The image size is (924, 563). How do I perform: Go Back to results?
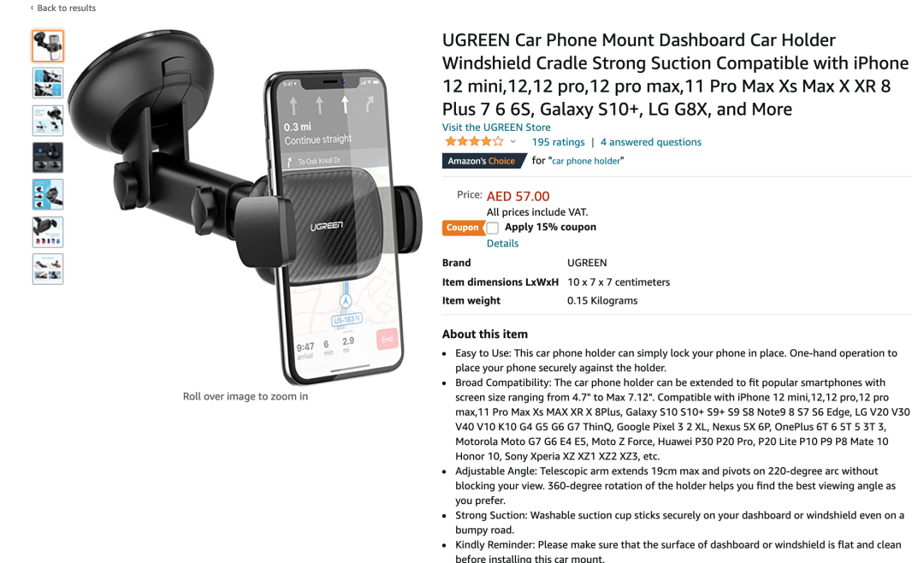(x=63, y=9)
